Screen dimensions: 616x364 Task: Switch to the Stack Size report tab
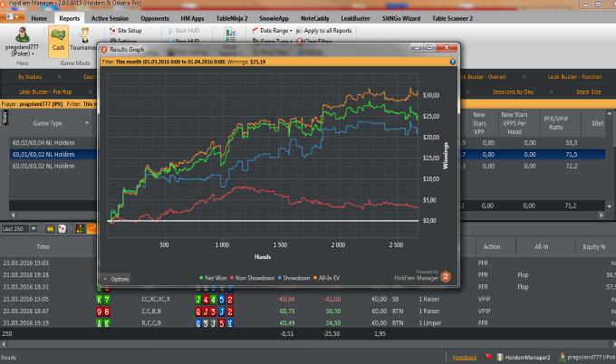pos(589,91)
